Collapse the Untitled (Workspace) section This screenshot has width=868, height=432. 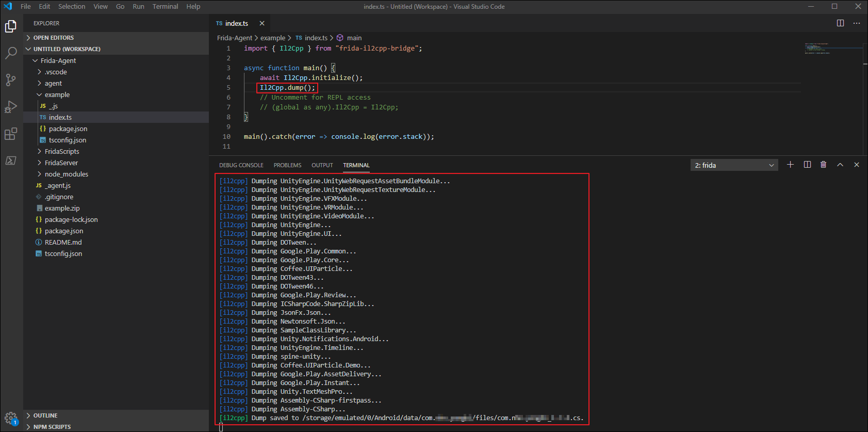[x=116, y=49]
